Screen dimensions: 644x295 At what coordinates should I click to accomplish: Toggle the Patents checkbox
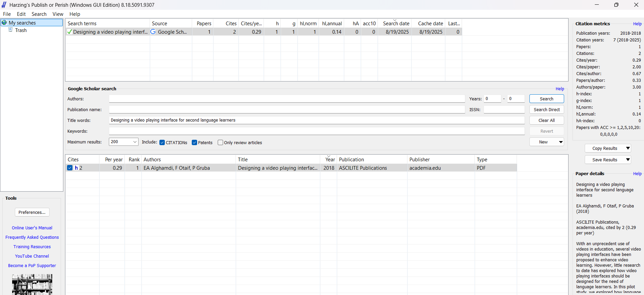click(x=194, y=142)
